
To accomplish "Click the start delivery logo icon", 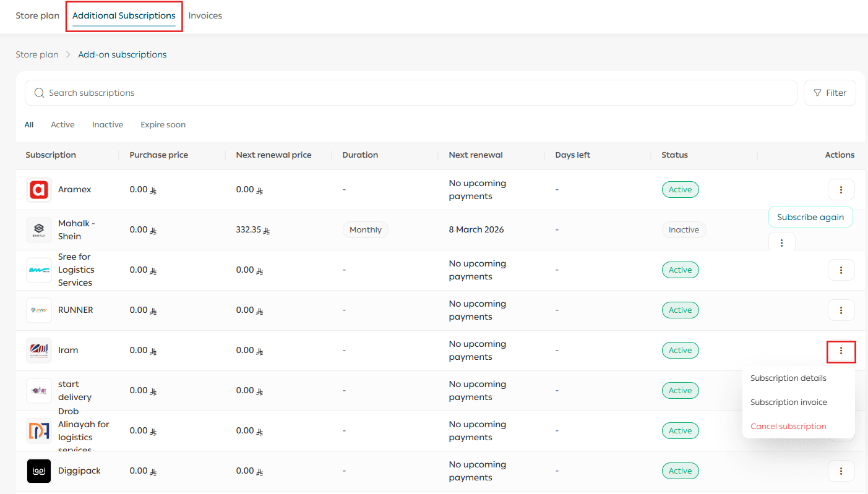I will point(39,391).
